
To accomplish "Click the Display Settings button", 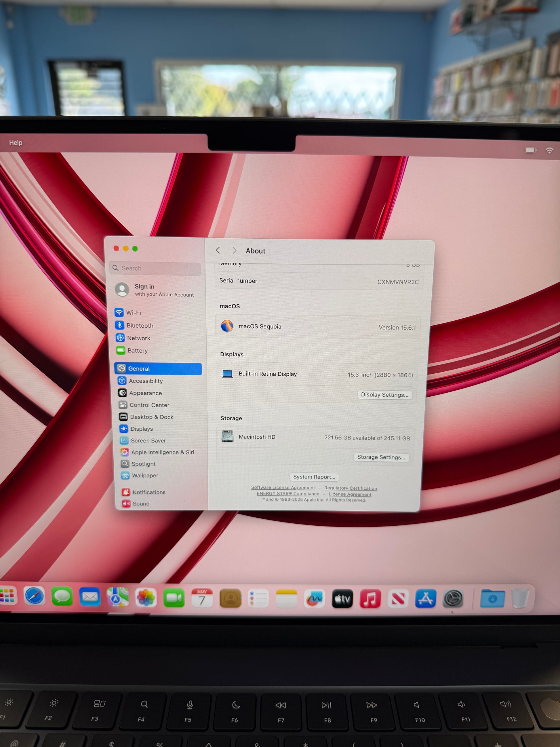I will point(384,395).
